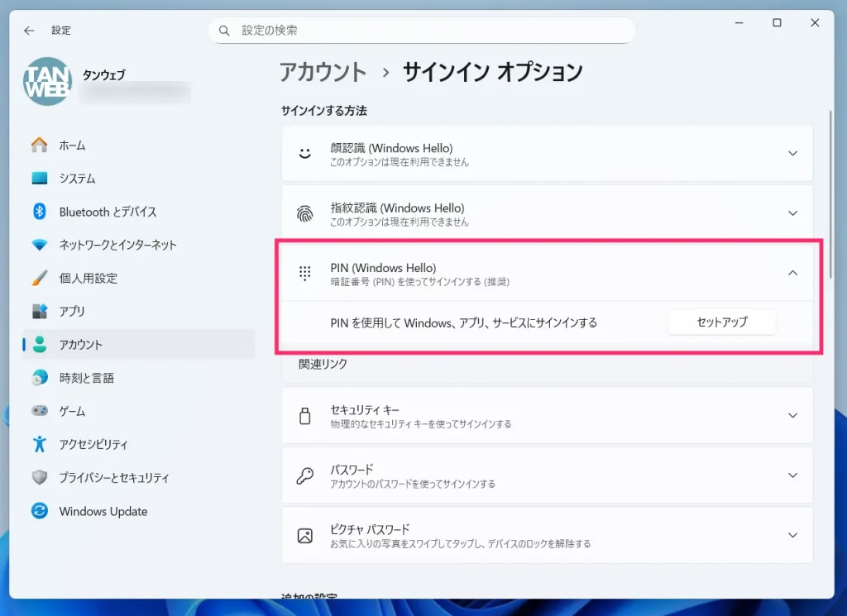
Task: Expand 指紋認識 (Windows Hello) chevron
Action: [x=792, y=214]
